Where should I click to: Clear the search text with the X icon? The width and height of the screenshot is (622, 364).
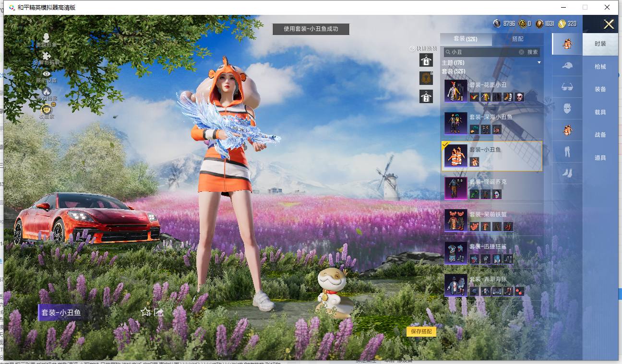[522, 52]
